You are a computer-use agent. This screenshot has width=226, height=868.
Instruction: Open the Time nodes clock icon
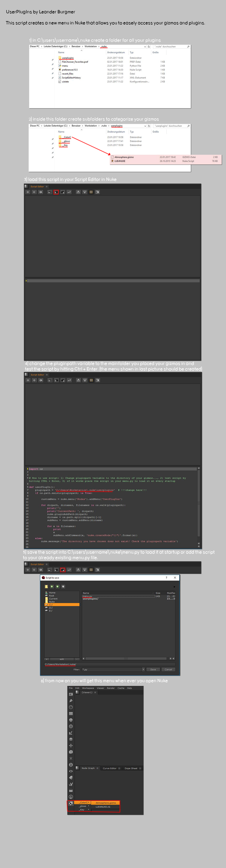click(71, 707)
